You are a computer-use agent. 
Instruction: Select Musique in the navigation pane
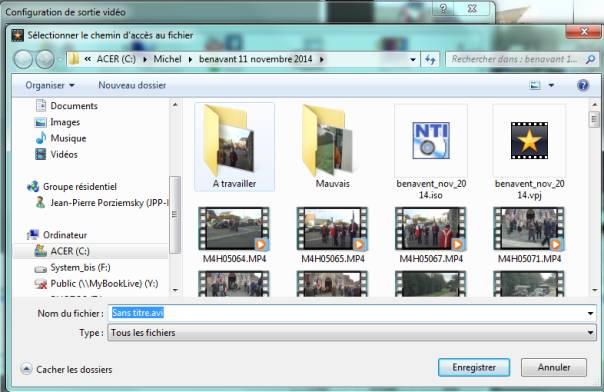60,138
